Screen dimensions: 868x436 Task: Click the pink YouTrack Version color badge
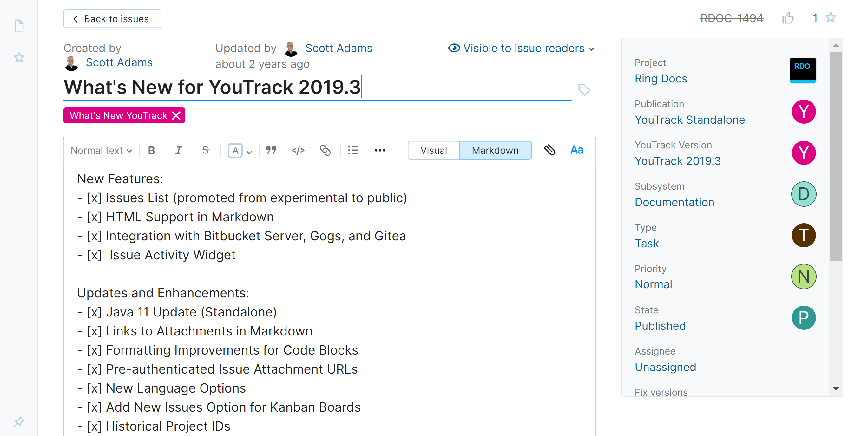803,153
